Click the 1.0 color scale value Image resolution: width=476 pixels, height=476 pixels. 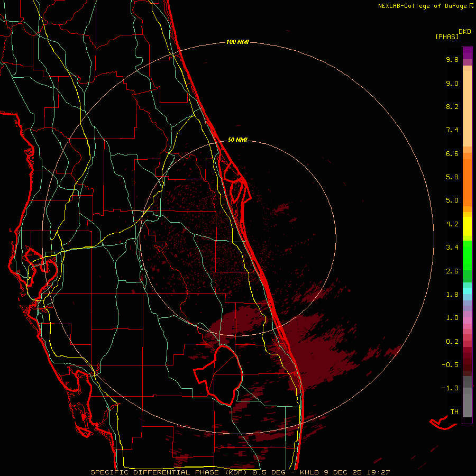click(x=452, y=318)
